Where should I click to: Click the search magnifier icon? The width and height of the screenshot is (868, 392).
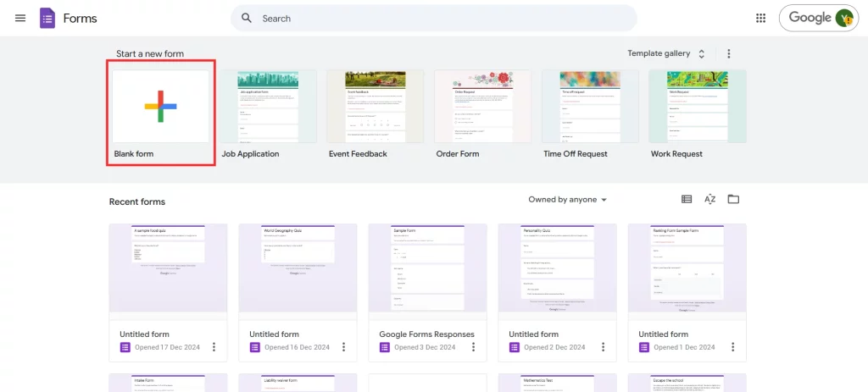point(247,19)
